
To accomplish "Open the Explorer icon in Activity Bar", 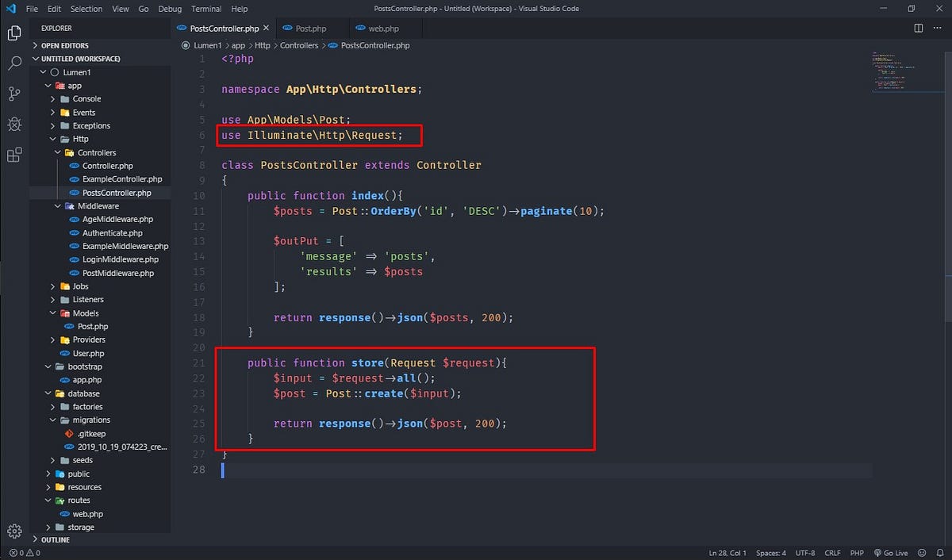I will pyautogui.click(x=14, y=33).
